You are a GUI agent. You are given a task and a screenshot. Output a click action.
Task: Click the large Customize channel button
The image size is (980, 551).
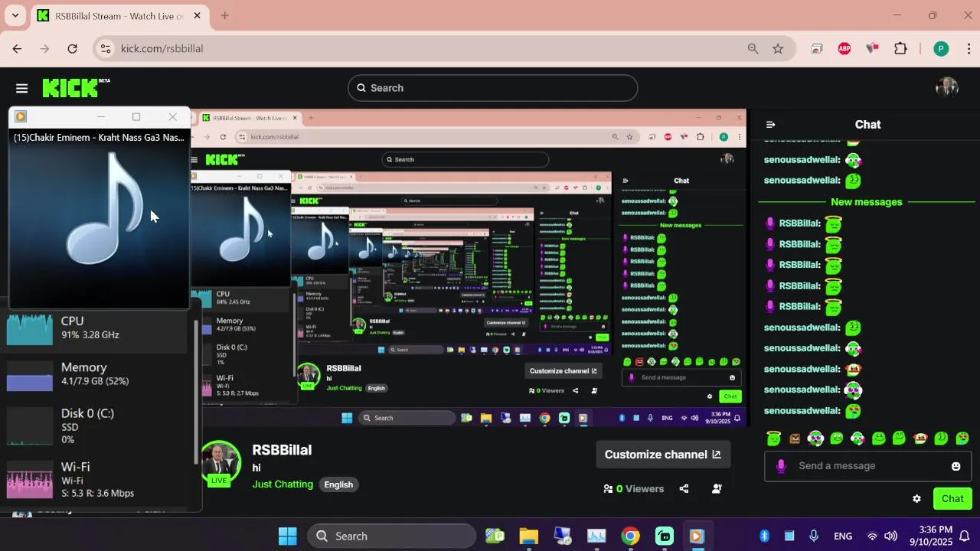pyautogui.click(x=663, y=455)
